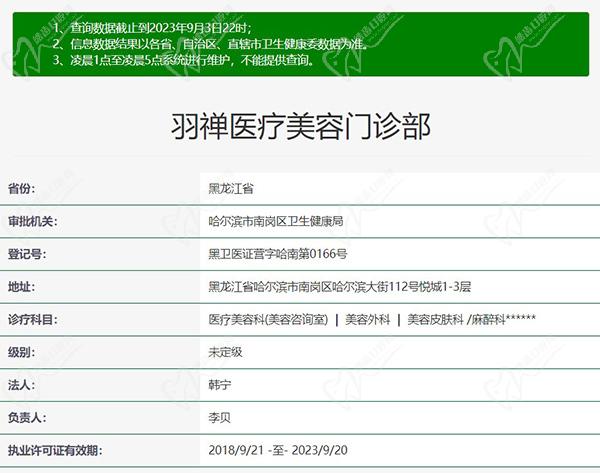Click the 诊疗科目 label
Viewport: 600px width, 473px height.
coord(33,319)
